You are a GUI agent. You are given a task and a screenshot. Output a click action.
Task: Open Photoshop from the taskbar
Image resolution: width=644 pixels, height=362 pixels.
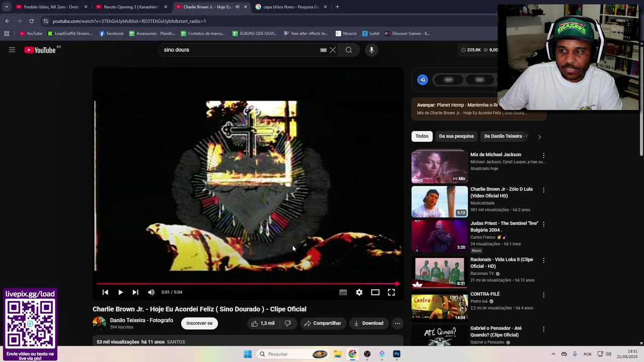[x=397, y=354]
